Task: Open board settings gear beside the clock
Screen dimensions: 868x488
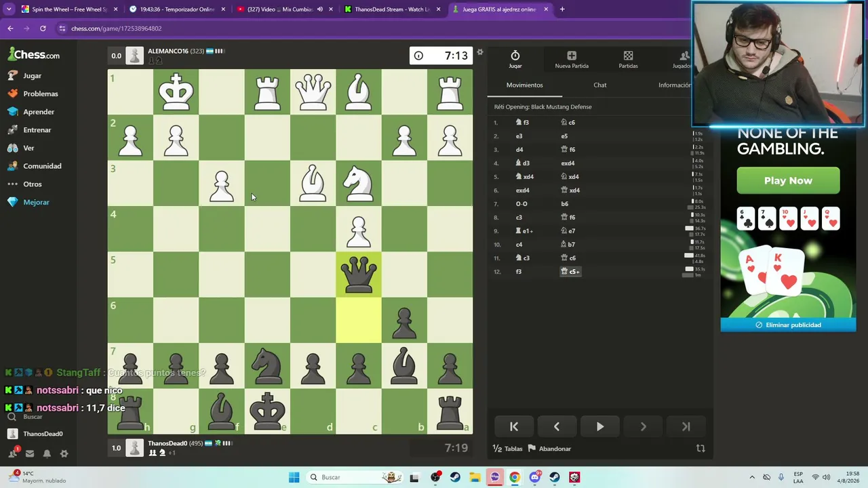Action: [x=480, y=52]
